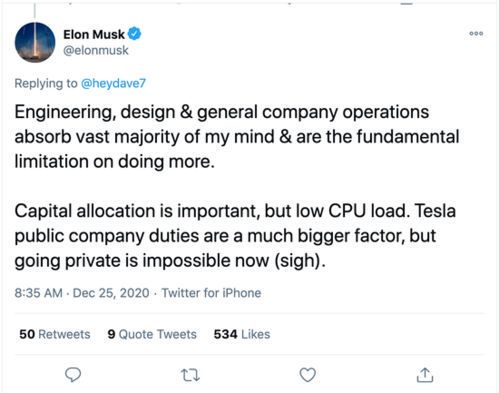The width and height of the screenshot is (499, 393).
Task: Click the Elon Musk display name
Action: [x=94, y=34]
